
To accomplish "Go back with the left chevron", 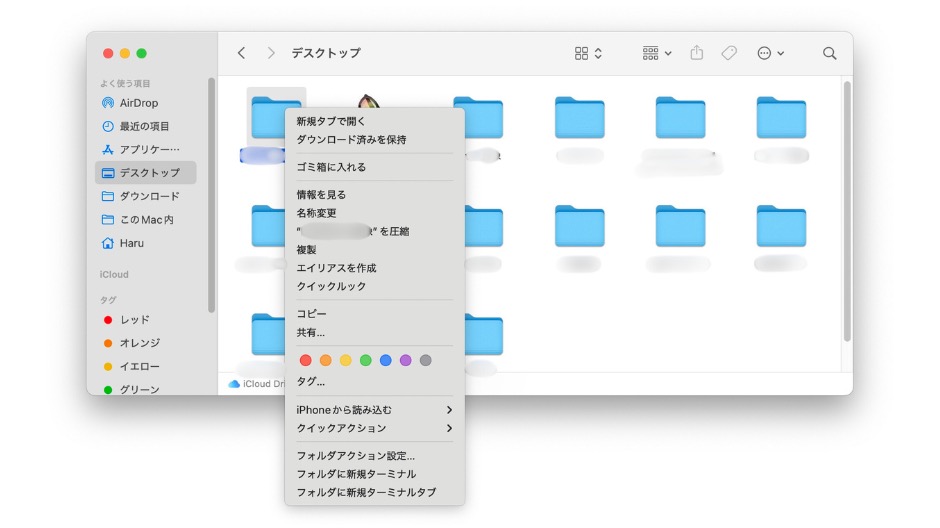I will (x=242, y=53).
